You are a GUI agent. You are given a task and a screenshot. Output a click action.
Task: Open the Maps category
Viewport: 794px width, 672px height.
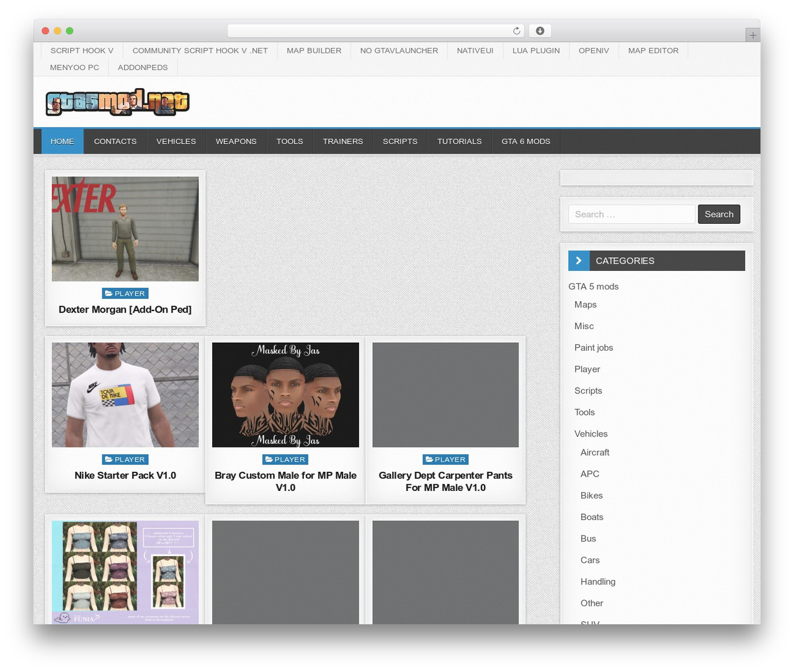(586, 304)
